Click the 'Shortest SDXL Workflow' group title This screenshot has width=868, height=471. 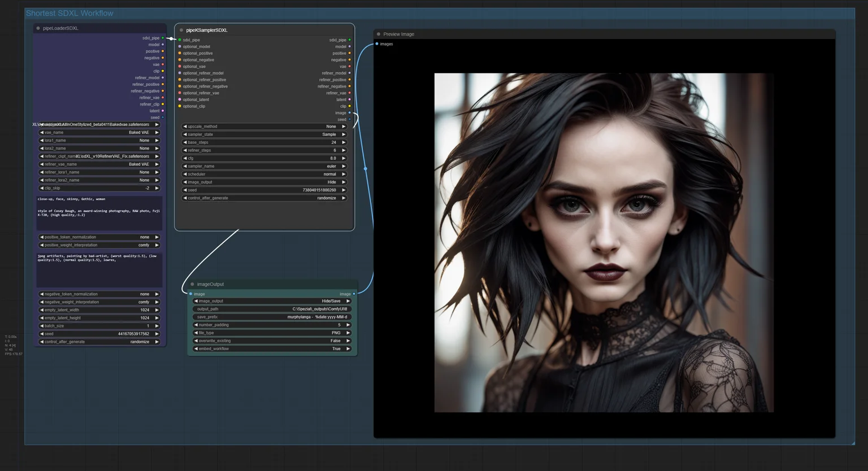point(70,13)
